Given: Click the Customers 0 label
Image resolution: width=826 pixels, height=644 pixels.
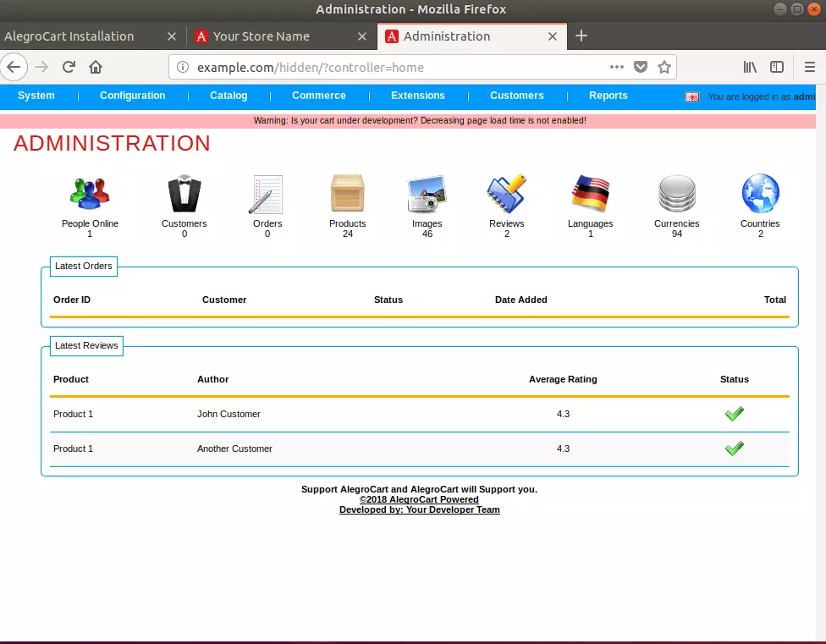Looking at the screenshot, I should click(x=184, y=228).
